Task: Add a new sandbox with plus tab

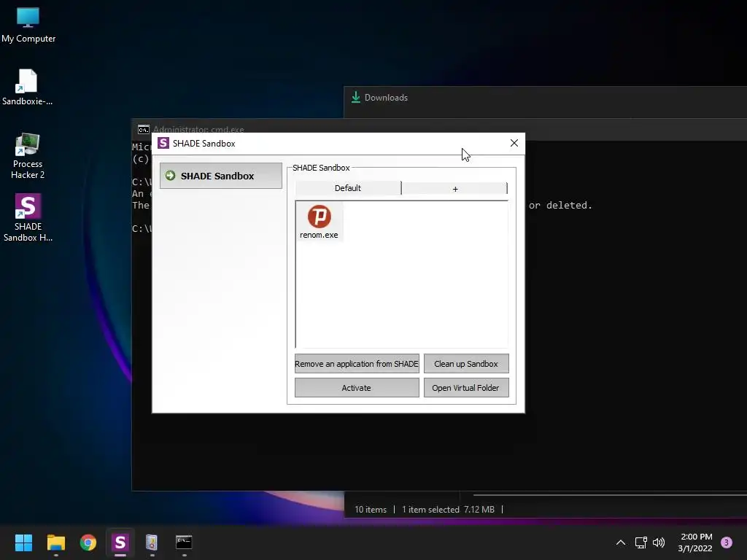Action: [454, 189]
